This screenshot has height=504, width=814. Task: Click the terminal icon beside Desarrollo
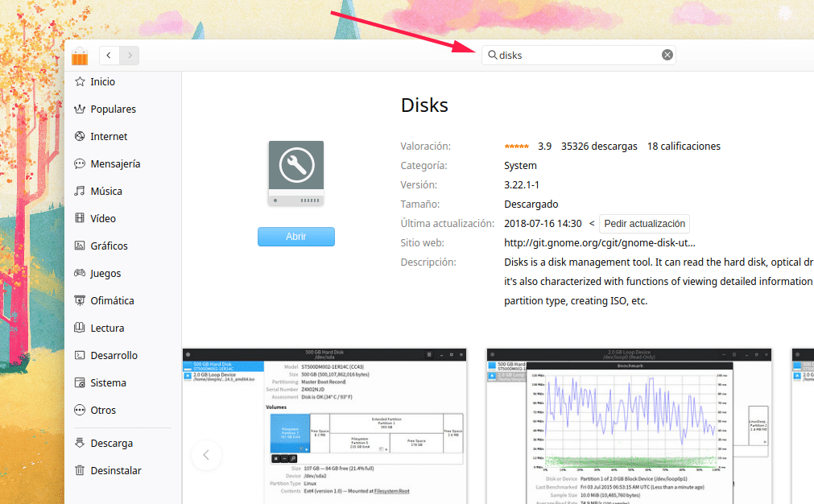point(80,355)
